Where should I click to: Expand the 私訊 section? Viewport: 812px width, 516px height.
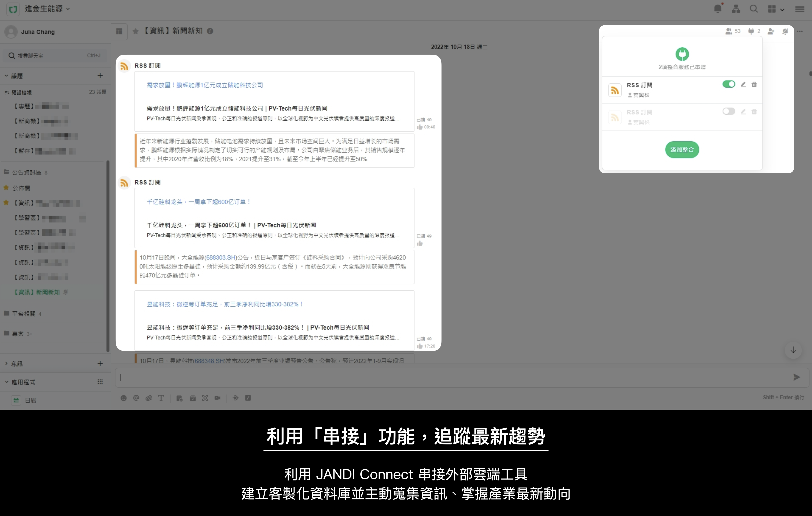(x=6, y=363)
